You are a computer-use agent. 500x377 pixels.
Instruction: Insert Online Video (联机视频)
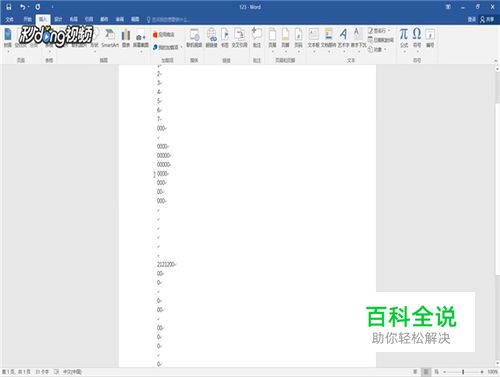pos(194,38)
